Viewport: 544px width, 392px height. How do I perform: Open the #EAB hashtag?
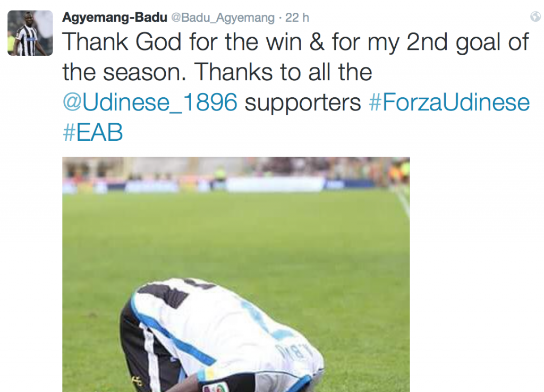point(93,133)
